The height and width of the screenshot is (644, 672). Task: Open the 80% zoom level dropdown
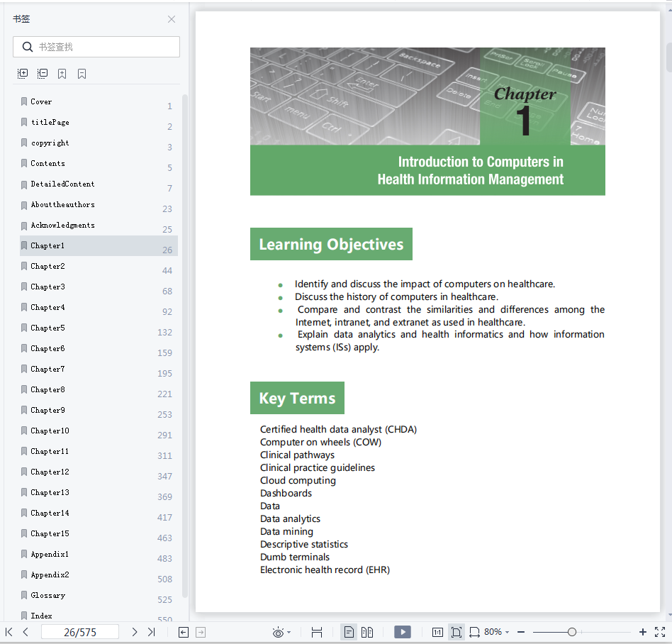(x=497, y=632)
